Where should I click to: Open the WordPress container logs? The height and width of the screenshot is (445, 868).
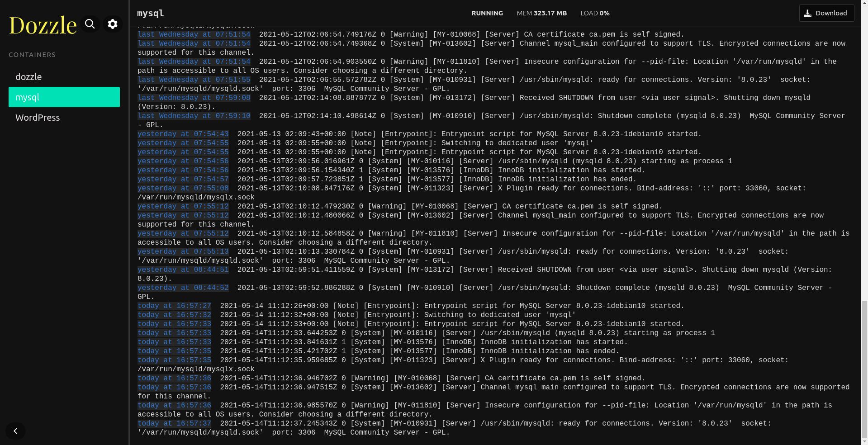[x=38, y=118]
